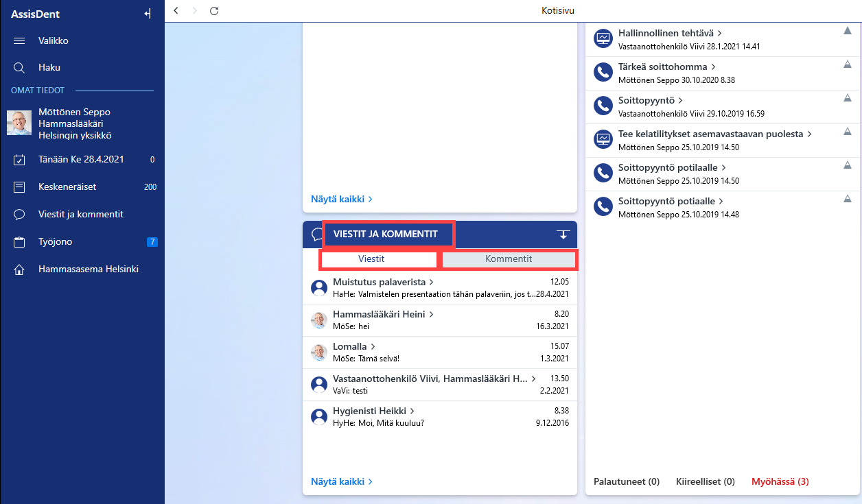862x504 pixels.
Task: Expand the Muistutus palaverista chevron
Action: coord(432,282)
